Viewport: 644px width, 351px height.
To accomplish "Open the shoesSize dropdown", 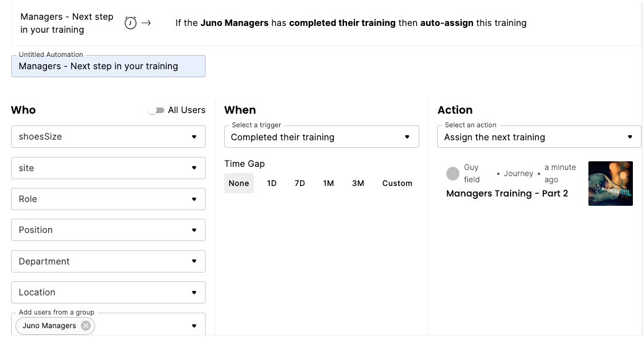I will tap(108, 137).
